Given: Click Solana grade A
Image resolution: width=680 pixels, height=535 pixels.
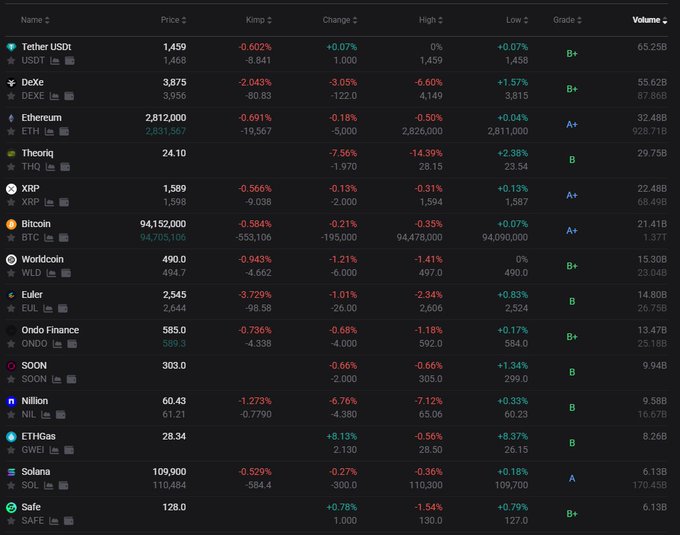Looking at the screenshot, I should click(572, 479).
